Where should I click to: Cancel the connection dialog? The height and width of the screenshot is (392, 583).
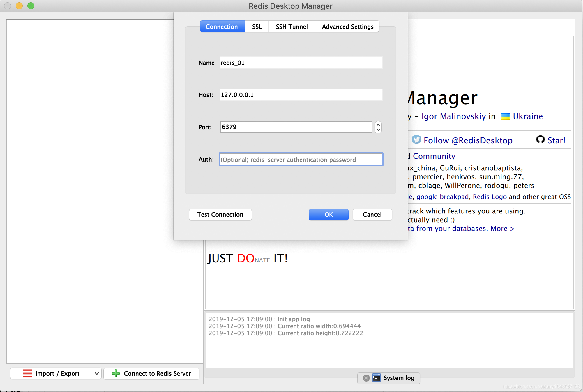[x=372, y=215]
